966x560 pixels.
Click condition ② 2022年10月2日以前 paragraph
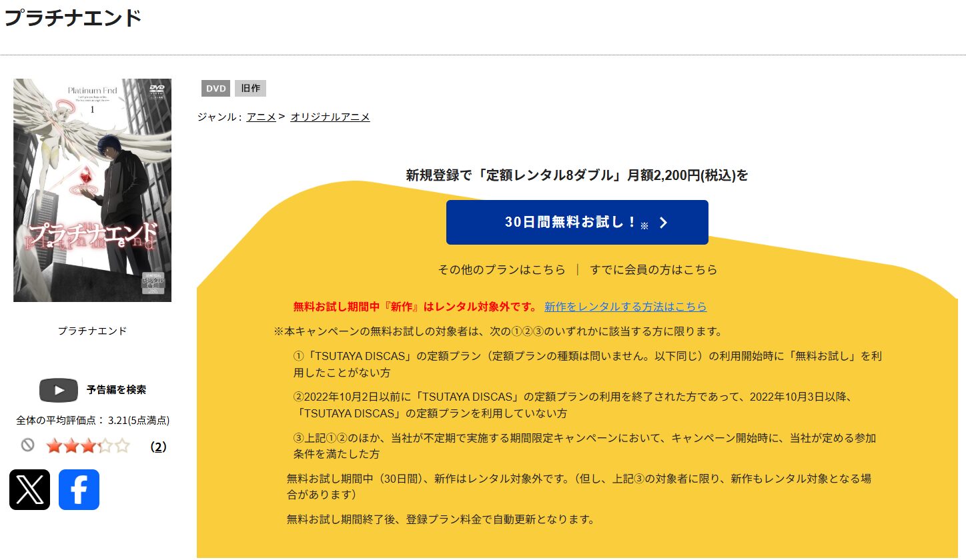click(x=574, y=405)
